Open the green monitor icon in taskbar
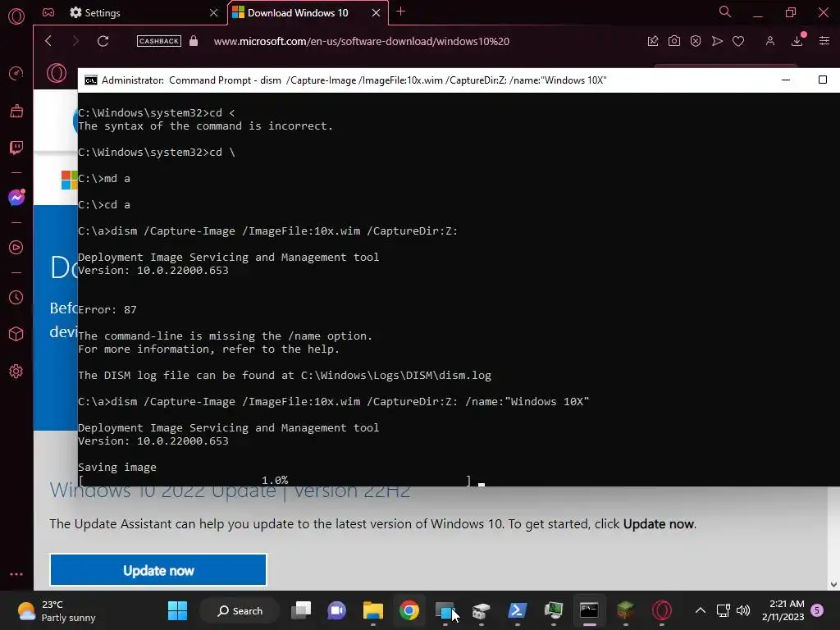Image resolution: width=840 pixels, height=630 pixels. pos(554,610)
